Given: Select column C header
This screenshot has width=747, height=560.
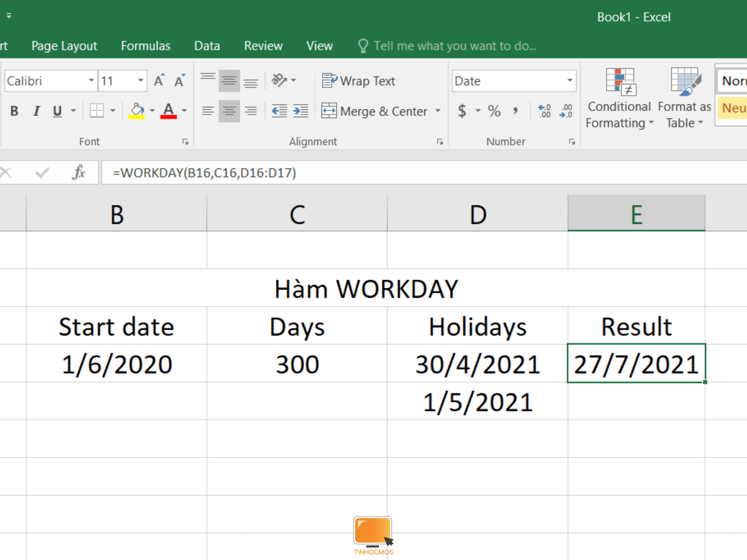Looking at the screenshot, I should pyautogui.click(x=297, y=213).
